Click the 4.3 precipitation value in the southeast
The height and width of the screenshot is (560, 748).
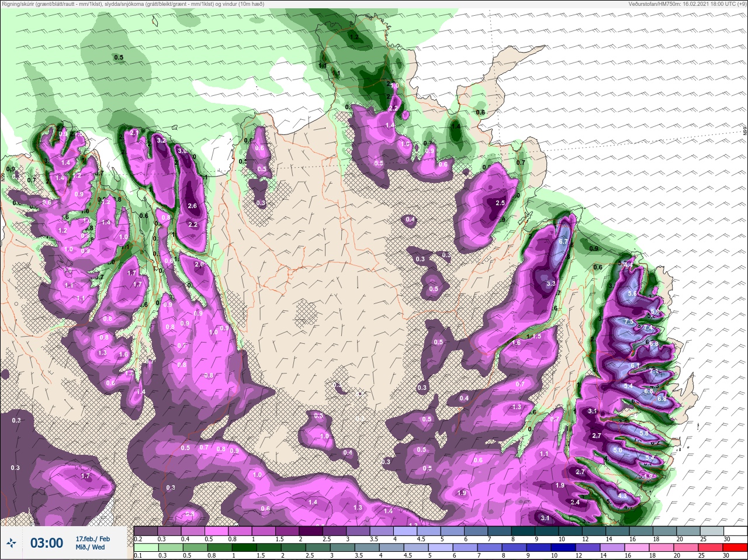622,496
